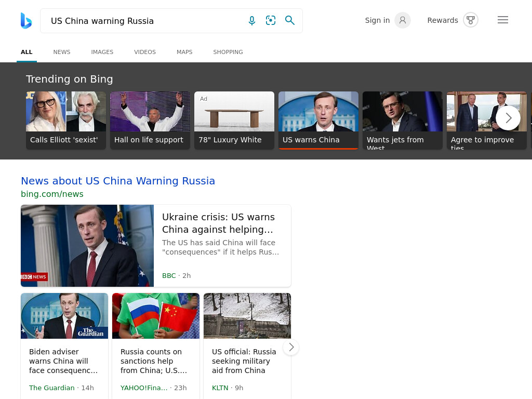The height and width of the screenshot is (399, 532).
Task: Open trending card US warns China
Action: click(x=318, y=120)
